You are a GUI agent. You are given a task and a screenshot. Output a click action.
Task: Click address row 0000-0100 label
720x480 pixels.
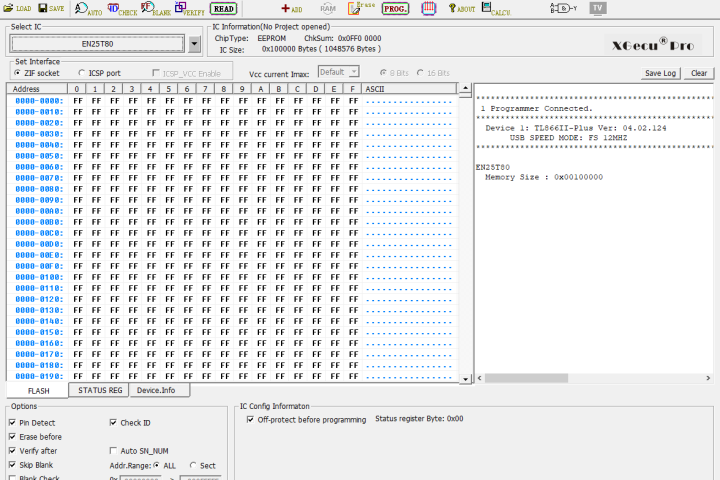click(39, 277)
